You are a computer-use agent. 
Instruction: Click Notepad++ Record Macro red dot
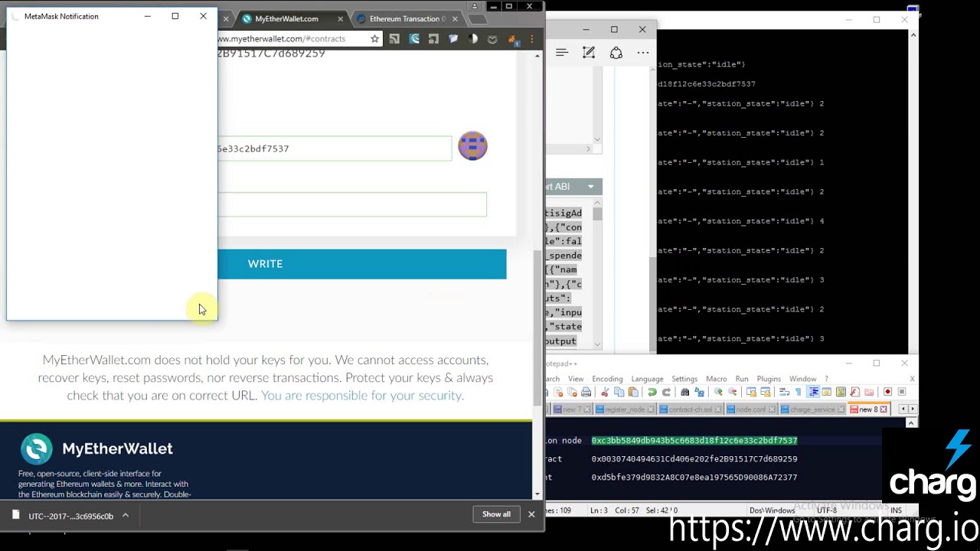pyautogui.click(x=887, y=392)
